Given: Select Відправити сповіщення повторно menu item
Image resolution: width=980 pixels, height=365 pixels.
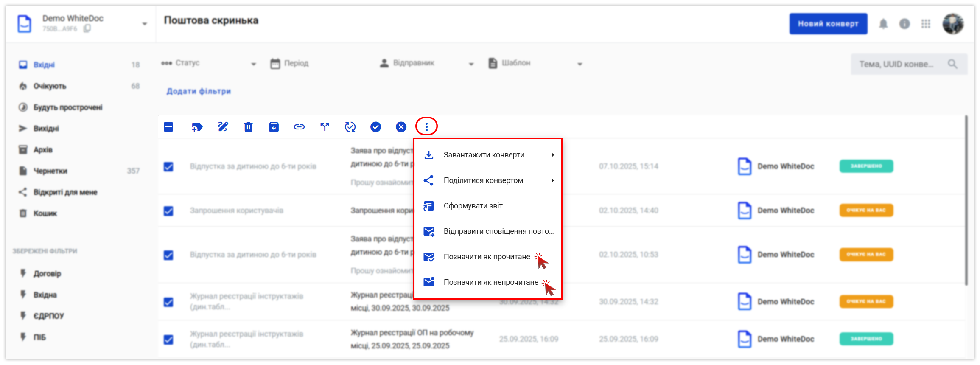Looking at the screenshot, I should click(x=488, y=231).
